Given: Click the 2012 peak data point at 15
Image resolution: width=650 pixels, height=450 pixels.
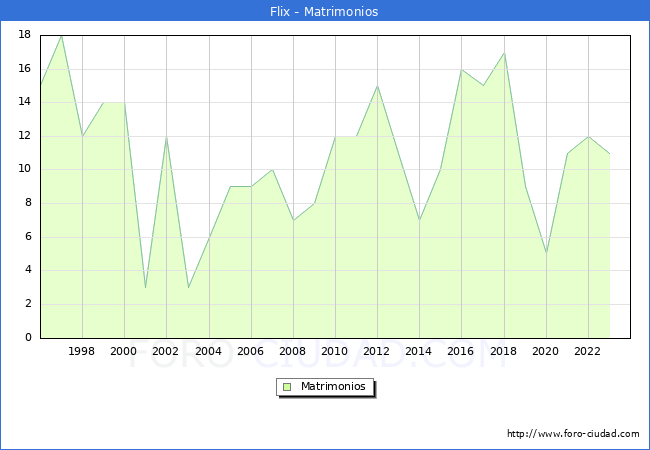Looking at the screenshot, I should click(377, 86).
